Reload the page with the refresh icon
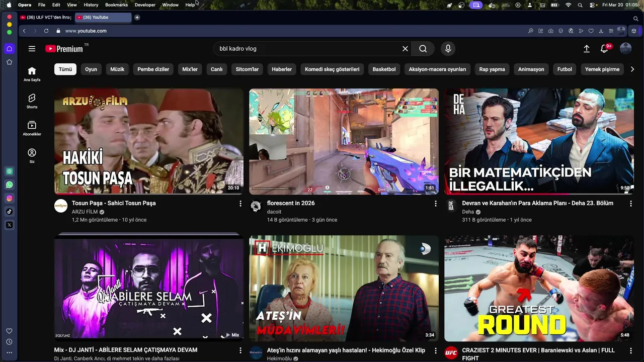This screenshot has height=362, width=644. pyautogui.click(x=46, y=31)
